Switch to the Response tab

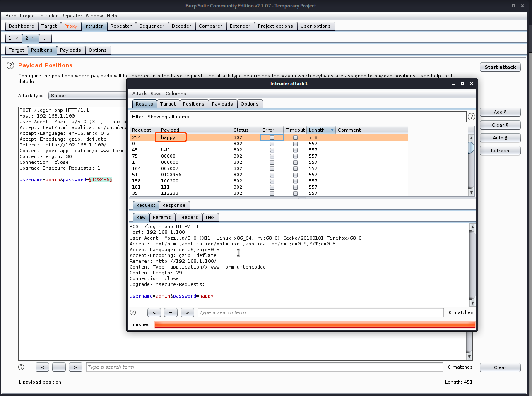[174, 205]
